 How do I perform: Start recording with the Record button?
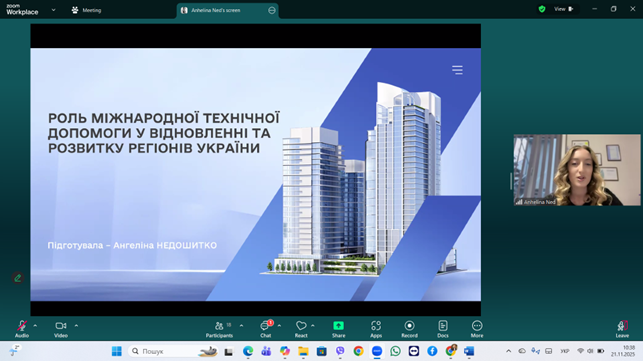point(409,329)
